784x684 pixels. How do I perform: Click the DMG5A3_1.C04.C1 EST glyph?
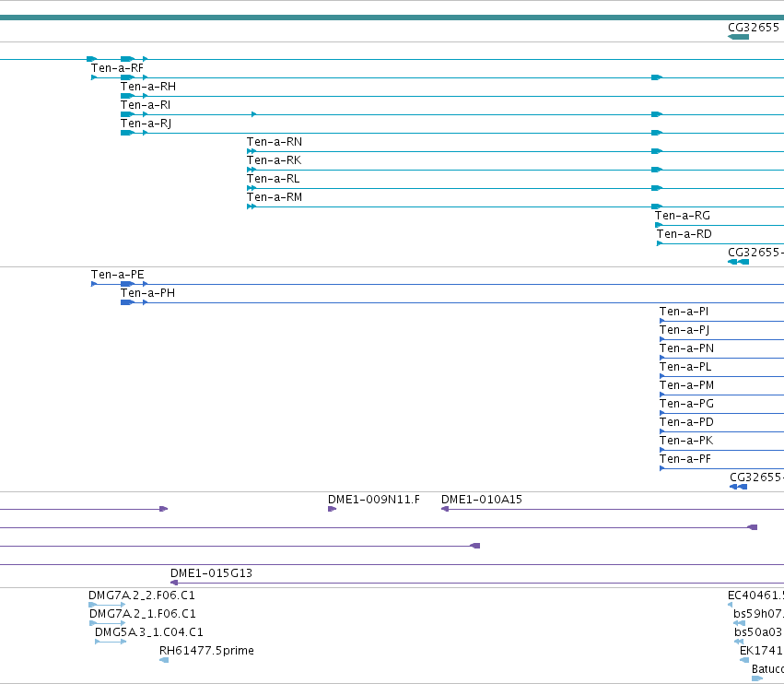(111, 642)
